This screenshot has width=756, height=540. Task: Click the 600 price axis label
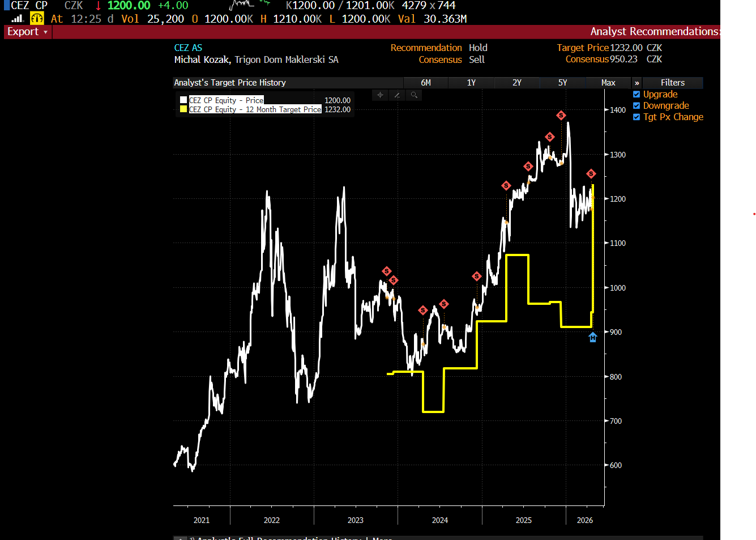click(x=616, y=465)
